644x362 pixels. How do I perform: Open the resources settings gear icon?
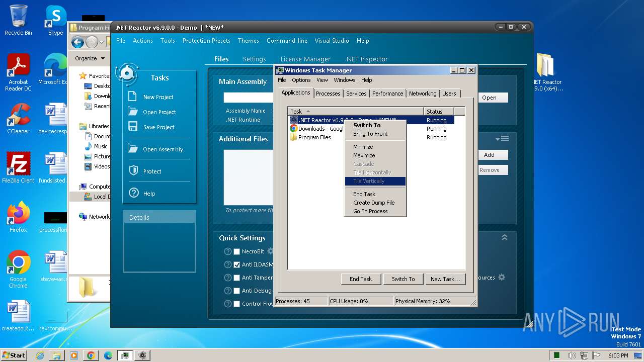[501, 277]
